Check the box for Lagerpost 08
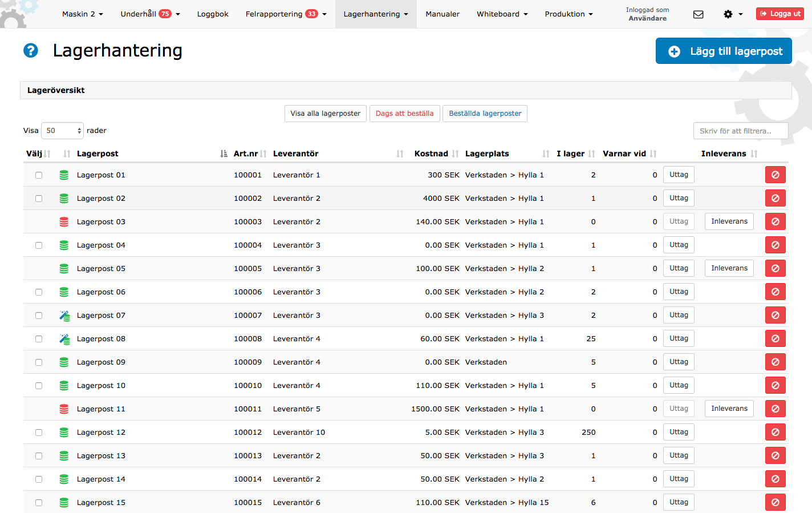Image resolution: width=812 pixels, height=513 pixels. coord(39,339)
